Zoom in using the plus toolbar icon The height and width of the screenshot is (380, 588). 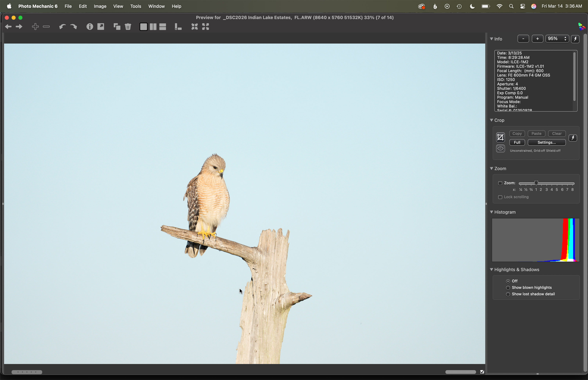tap(35, 27)
